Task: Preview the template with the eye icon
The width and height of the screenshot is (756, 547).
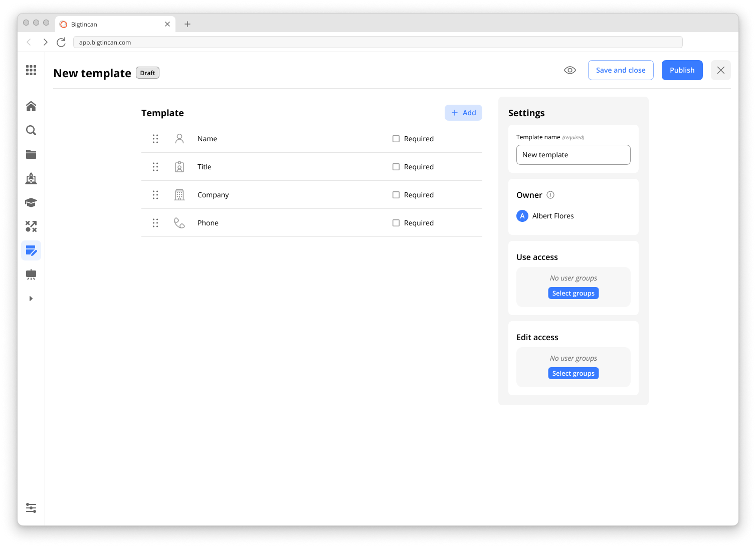Action: [x=570, y=70]
